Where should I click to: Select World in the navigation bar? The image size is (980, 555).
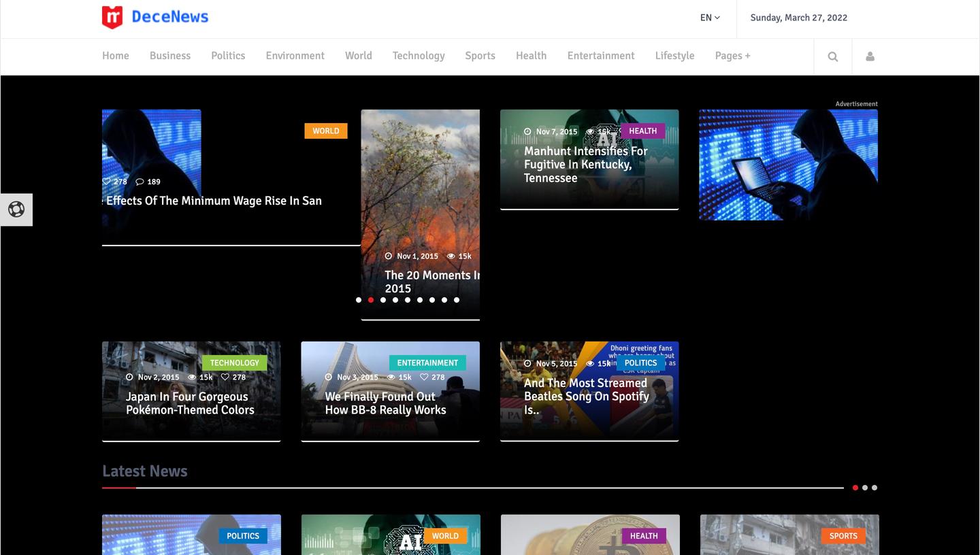tap(359, 56)
